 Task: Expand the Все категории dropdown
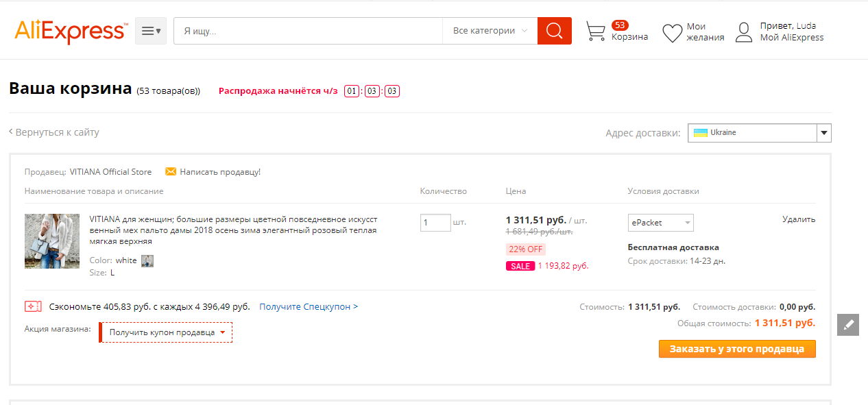(490, 31)
